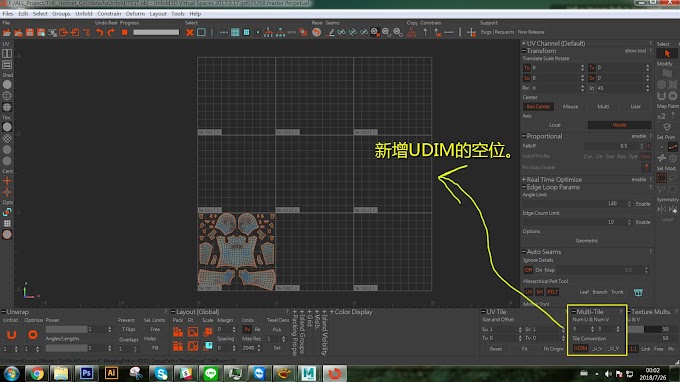The height and width of the screenshot is (382, 680).
Task: Click the Power slider in Unwrap panel
Action: click(66, 329)
